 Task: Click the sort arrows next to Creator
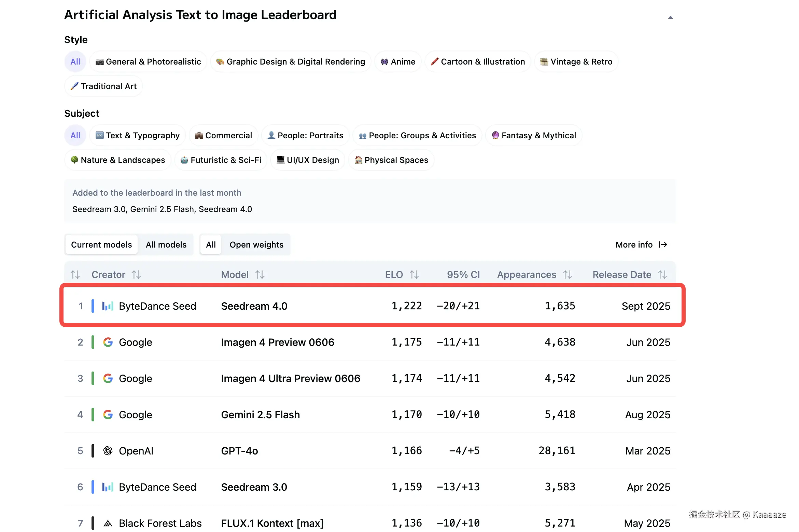[x=137, y=275]
